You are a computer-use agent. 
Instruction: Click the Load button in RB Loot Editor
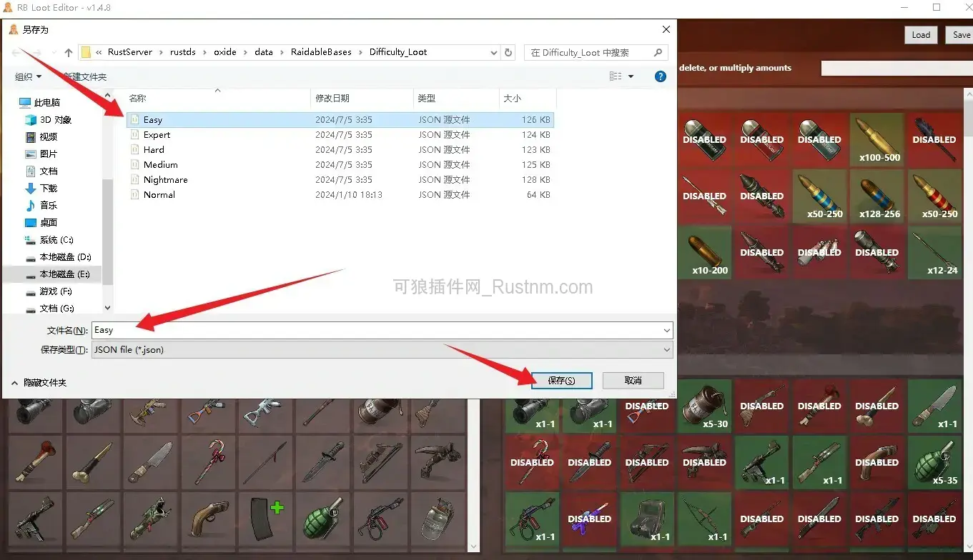(x=921, y=34)
